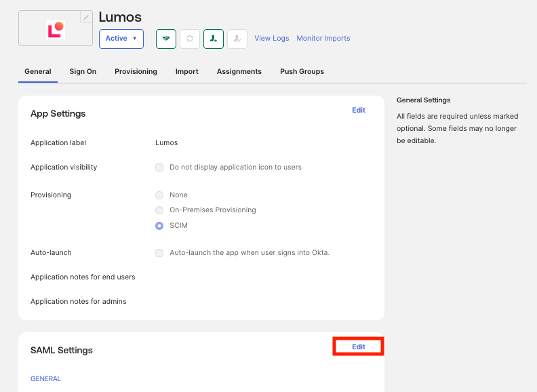Toggle the Auto-launch app checkbox
Viewport: 537px width, 392px height.
[x=159, y=253]
